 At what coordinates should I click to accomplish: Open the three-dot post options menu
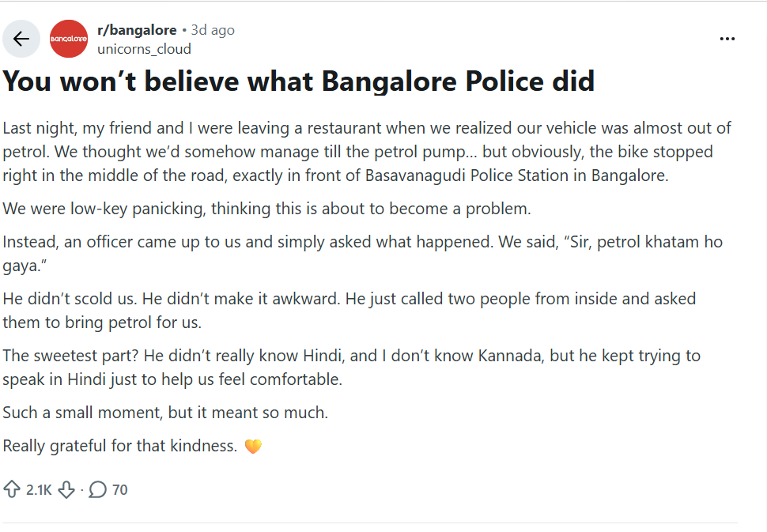coord(727,39)
